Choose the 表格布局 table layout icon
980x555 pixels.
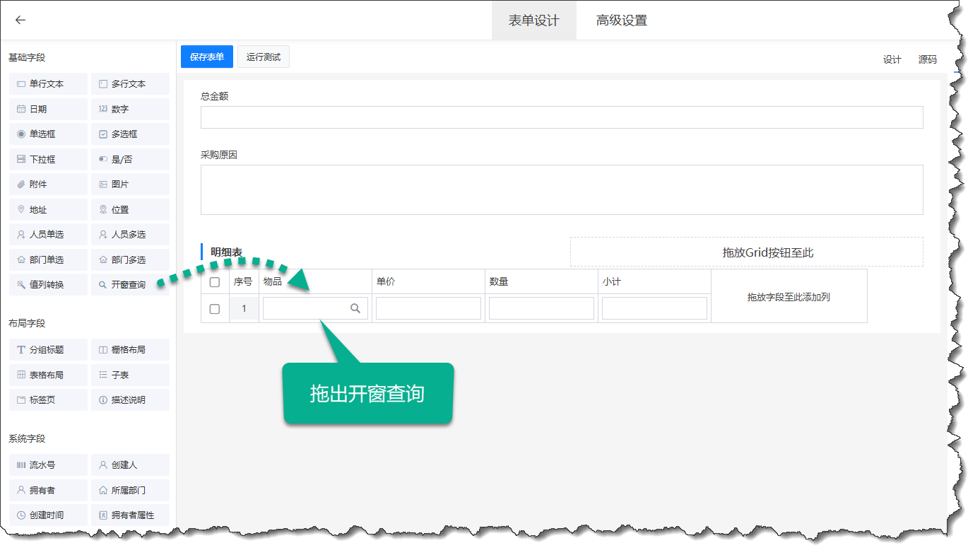click(21, 375)
